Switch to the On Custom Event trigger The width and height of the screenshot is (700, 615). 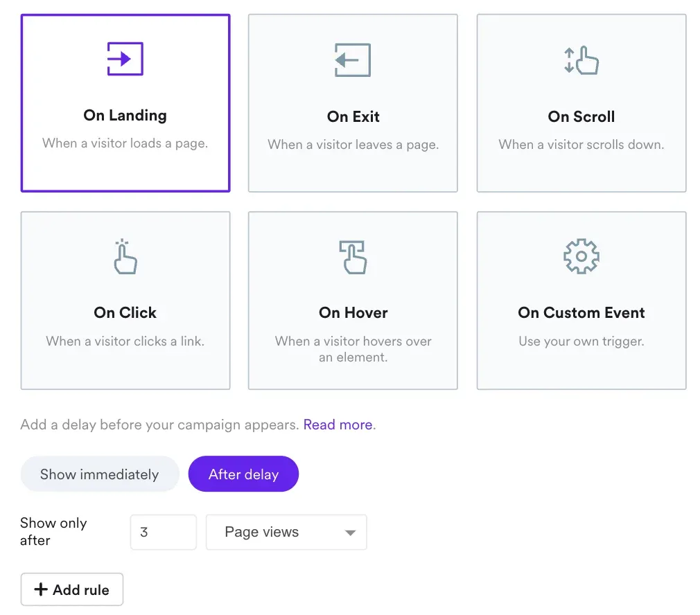pyautogui.click(x=581, y=300)
